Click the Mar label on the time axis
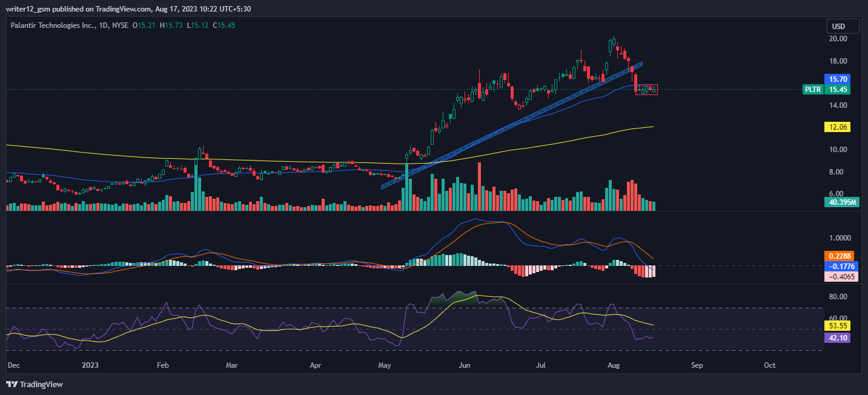868x395 pixels. [x=232, y=365]
